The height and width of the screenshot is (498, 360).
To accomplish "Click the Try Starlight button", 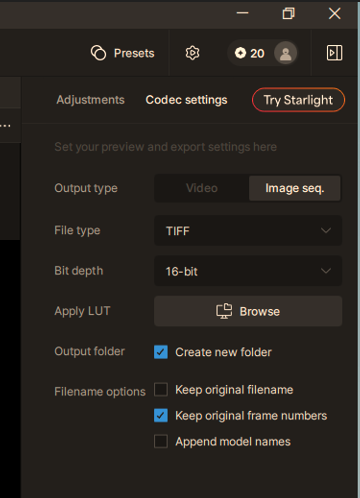I will tap(298, 100).
